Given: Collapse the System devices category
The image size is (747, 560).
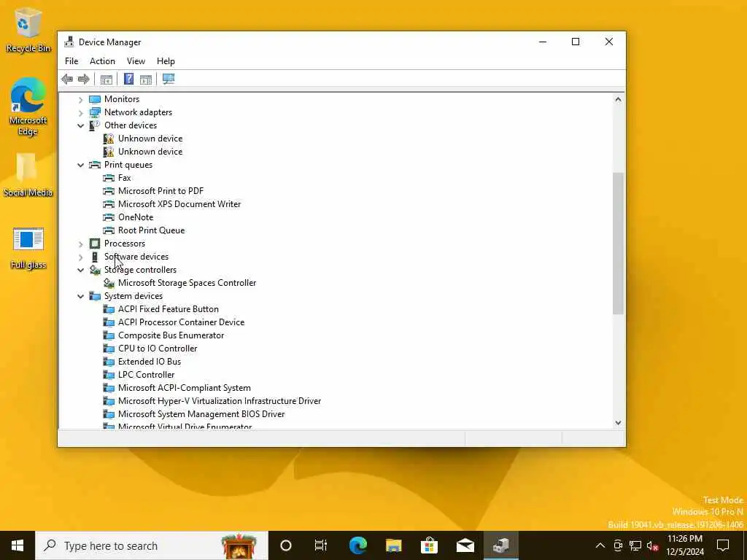Looking at the screenshot, I should (80, 296).
